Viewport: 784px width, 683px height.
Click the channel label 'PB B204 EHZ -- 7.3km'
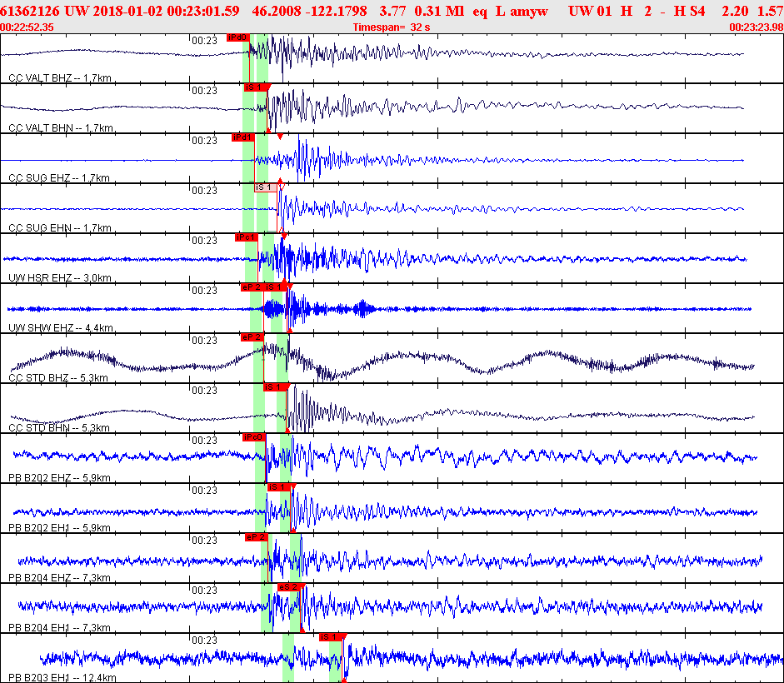coord(59,578)
